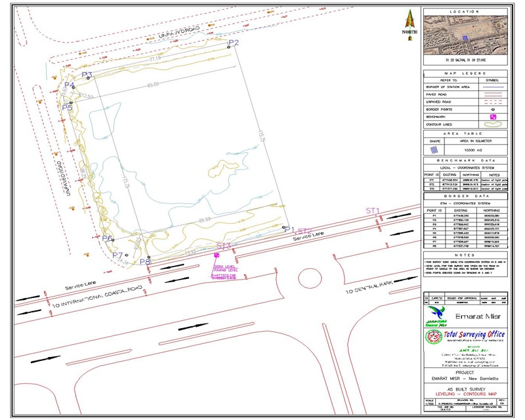Click the roundabout circle on the road

coord(310,278)
